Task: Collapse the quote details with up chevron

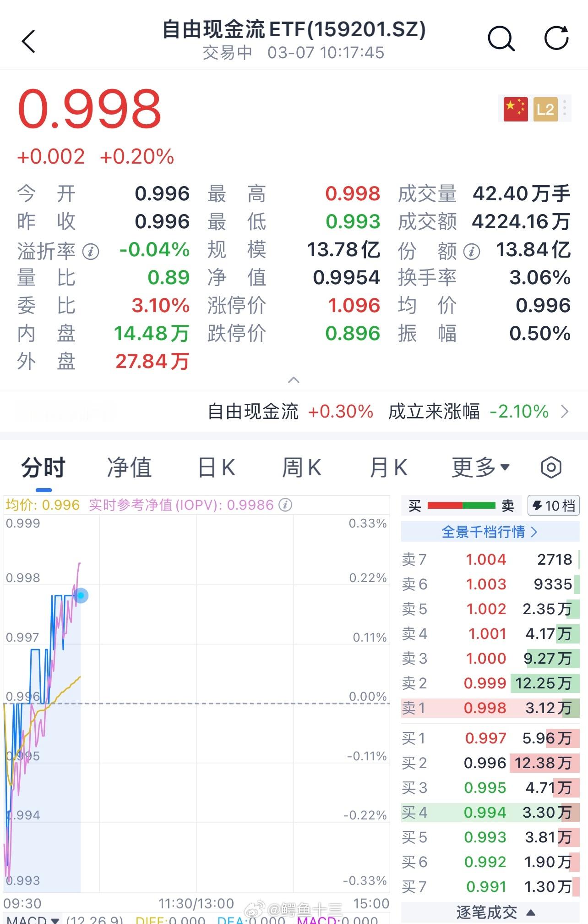Action: click(294, 380)
